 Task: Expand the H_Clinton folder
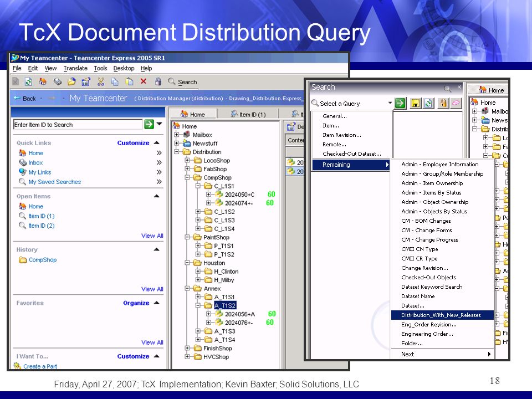click(x=198, y=271)
